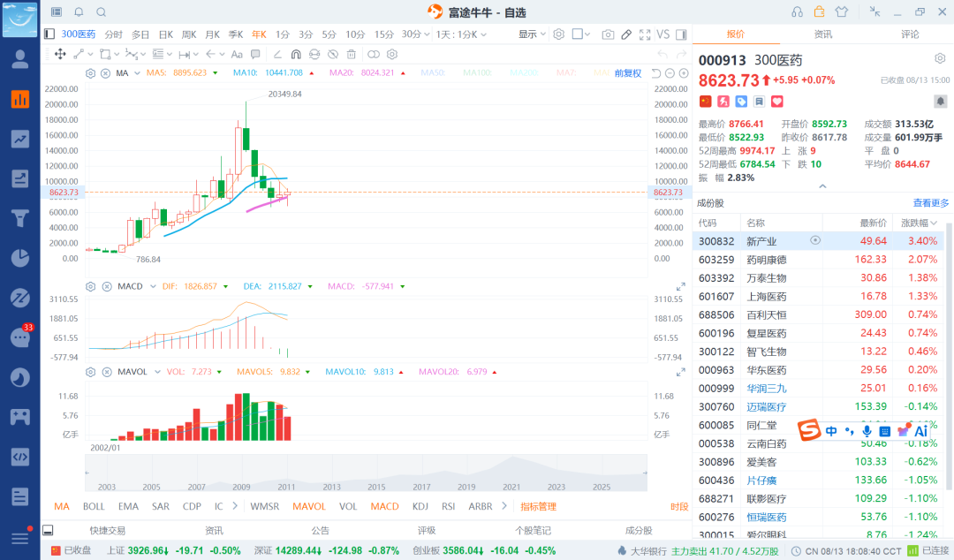The height and width of the screenshot is (560, 954).
Task: Select the comment bubble annotation tool
Action: [x=255, y=54]
